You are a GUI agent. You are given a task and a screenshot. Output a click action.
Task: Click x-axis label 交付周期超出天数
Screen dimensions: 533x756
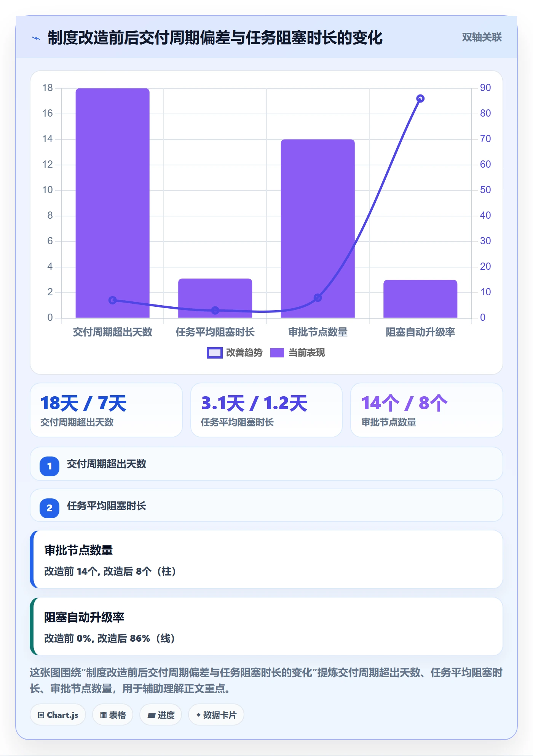coord(112,332)
